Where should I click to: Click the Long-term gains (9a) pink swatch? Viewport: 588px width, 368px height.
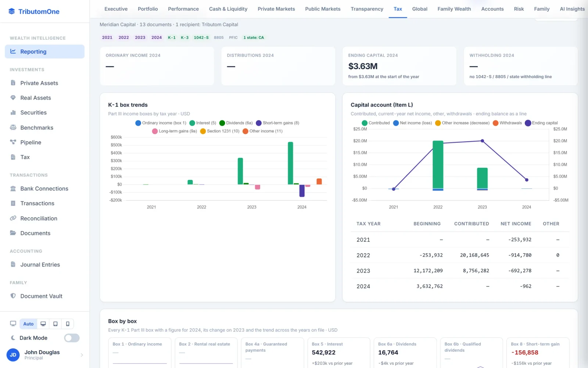(155, 131)
